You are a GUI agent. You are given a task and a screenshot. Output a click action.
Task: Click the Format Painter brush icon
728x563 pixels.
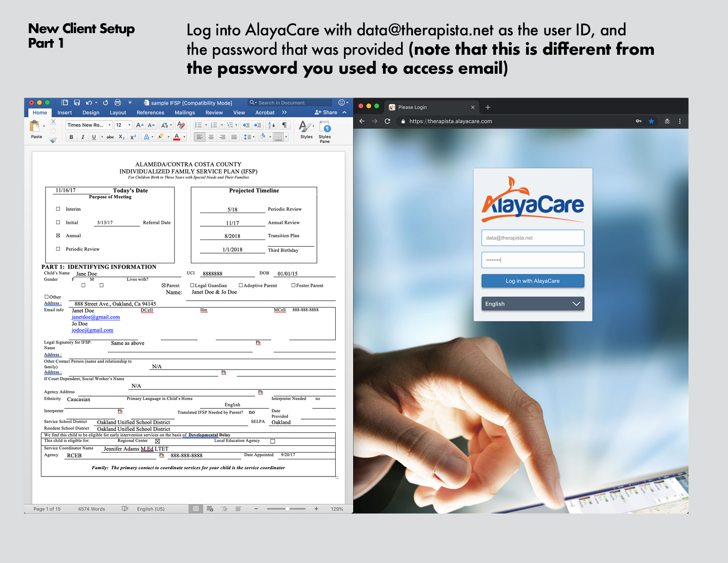[x=53, y=140]
